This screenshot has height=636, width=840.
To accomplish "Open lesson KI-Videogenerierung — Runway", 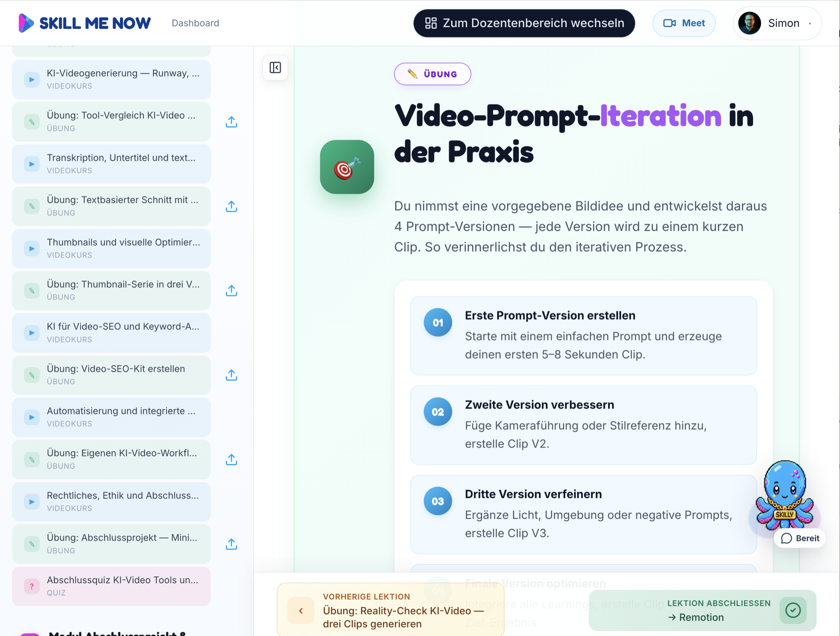I will coord(112,79).
